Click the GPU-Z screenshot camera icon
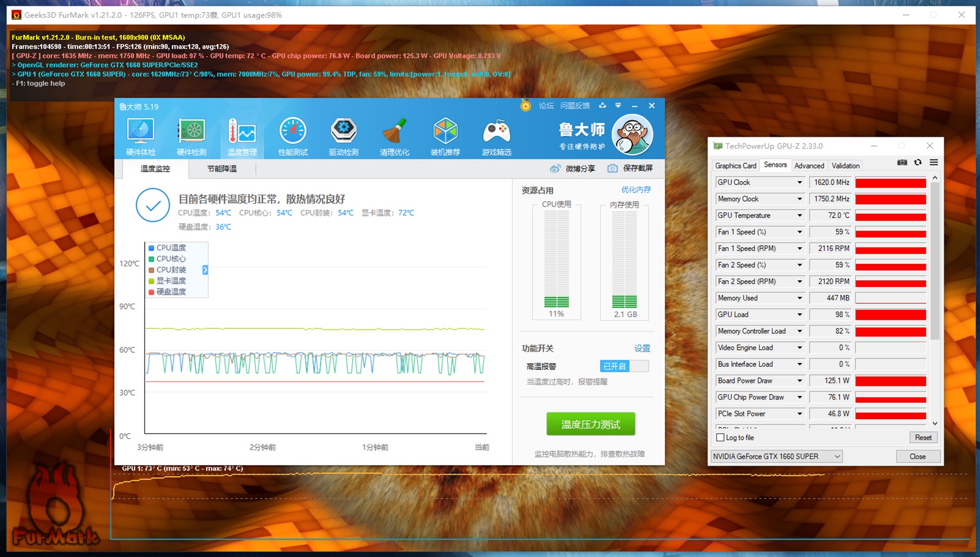Screen dimensions: 980x557 tap(902, 162)
